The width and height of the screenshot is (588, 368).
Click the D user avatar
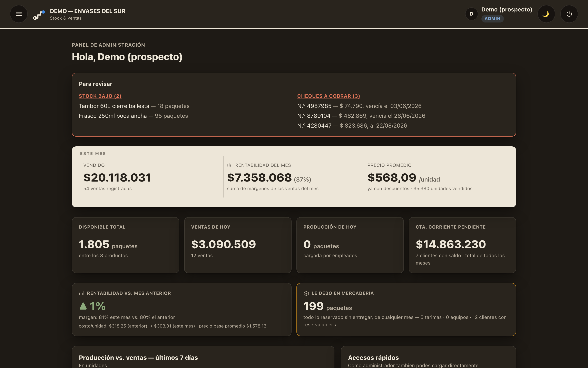tap(471, 14)
